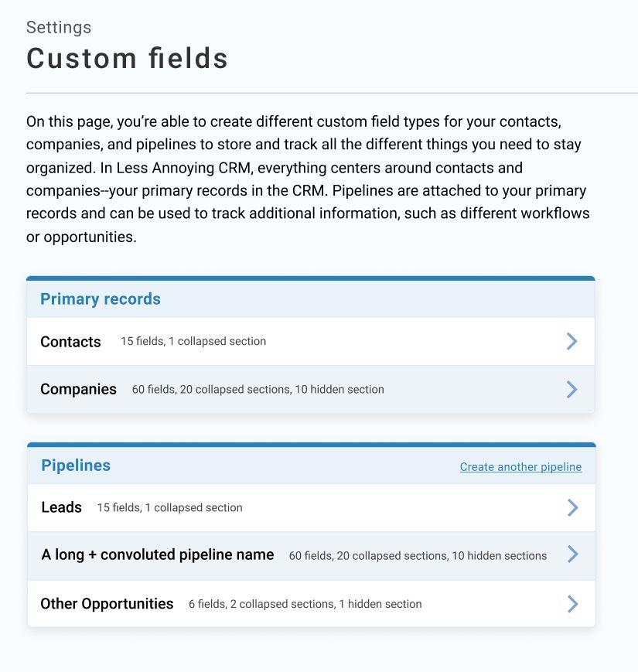638x672 pixels.
Task: Click the chevron arrow in the Contacts row
Action: pyautogui.click(x=571, y=341)
